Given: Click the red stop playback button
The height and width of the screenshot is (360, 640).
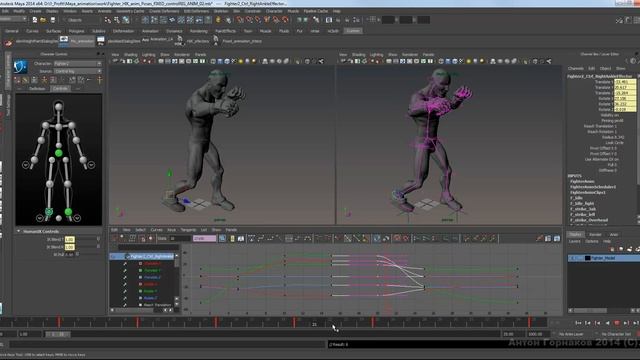Looking at the screenshot, I should click(617, 323).
